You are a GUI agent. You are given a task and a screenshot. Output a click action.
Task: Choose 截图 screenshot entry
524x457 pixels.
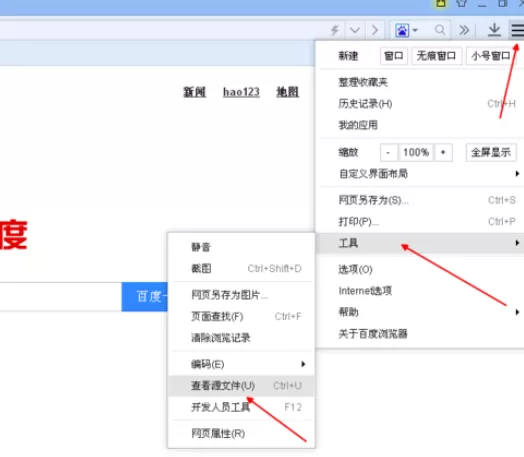241,268
